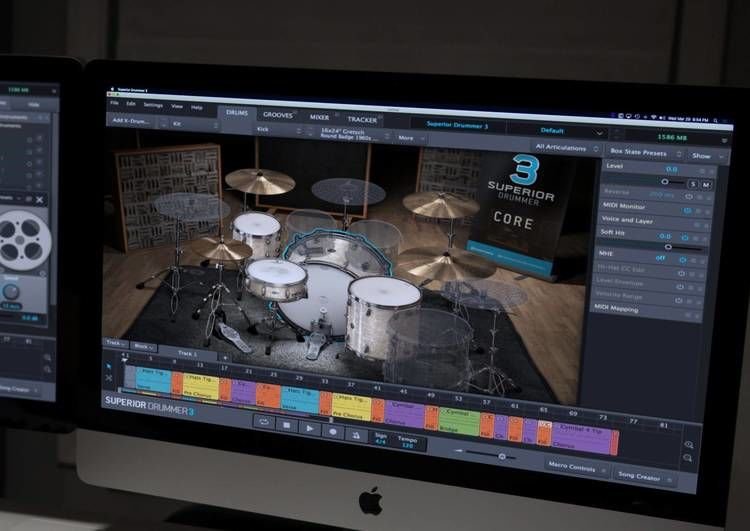Select the green Bridge block in timeline
750x531 pixels.
[459, 421]
